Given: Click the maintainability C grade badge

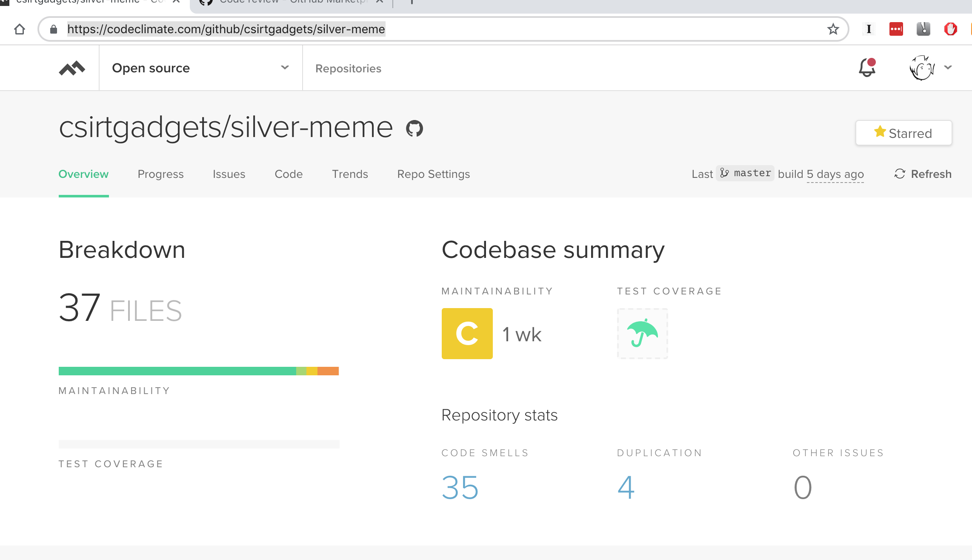Looking at the screenshot, I should pos(467,334).
